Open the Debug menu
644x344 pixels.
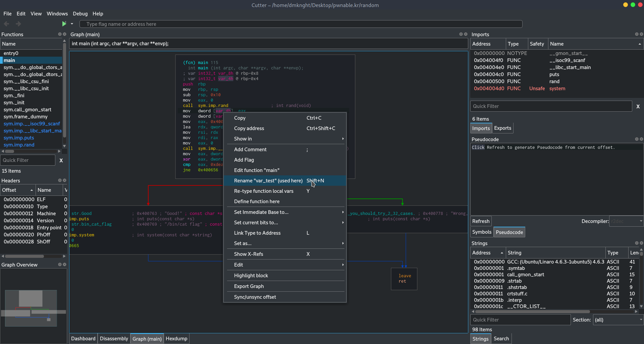pos(80,14)
